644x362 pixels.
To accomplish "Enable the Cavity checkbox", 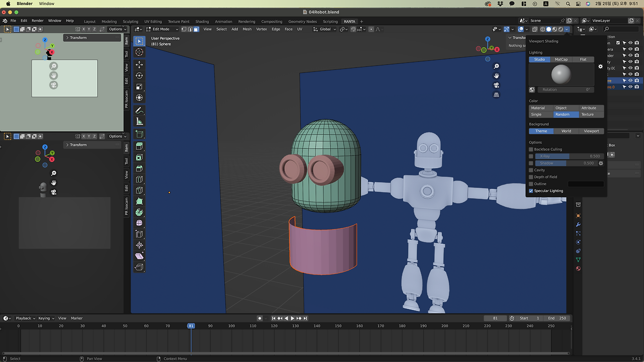I will [531, 170].
